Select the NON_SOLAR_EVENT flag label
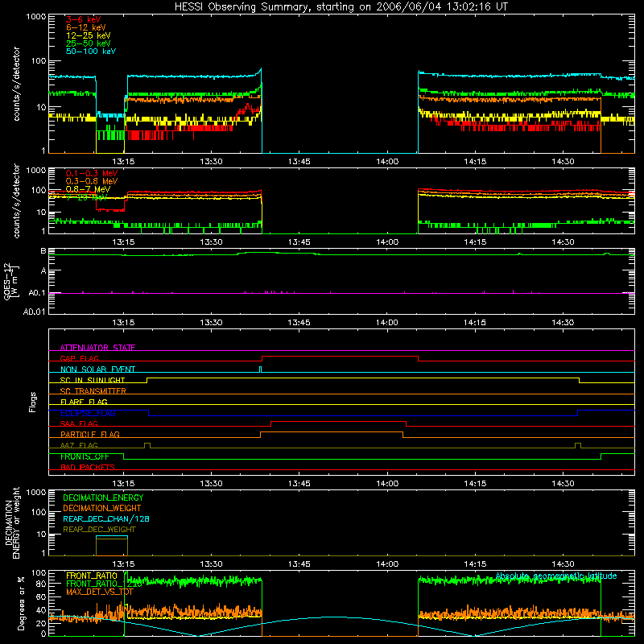The image size is (644, 644). click(x=97, y=369)
